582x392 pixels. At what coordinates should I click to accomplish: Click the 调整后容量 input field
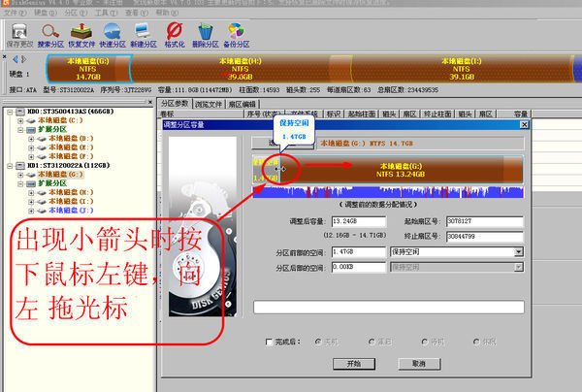[x=359, y=221]
